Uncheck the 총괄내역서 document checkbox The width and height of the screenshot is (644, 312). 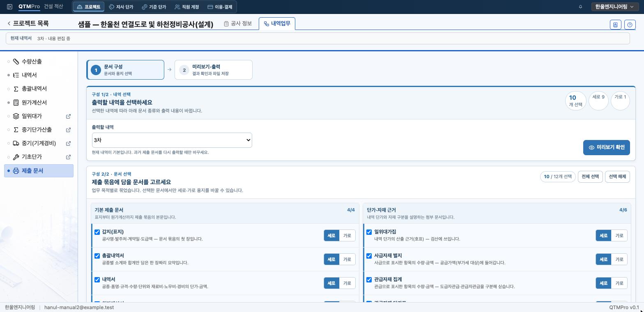[x=97, y=256]
